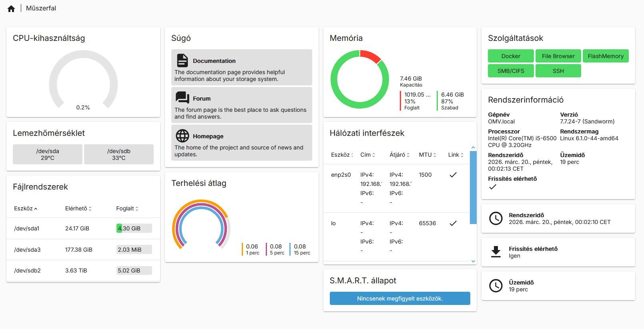The width and height of the screenshot is (644, 329).
Task: Sort network interfaces by Átjáró
Action: point(399,155)
